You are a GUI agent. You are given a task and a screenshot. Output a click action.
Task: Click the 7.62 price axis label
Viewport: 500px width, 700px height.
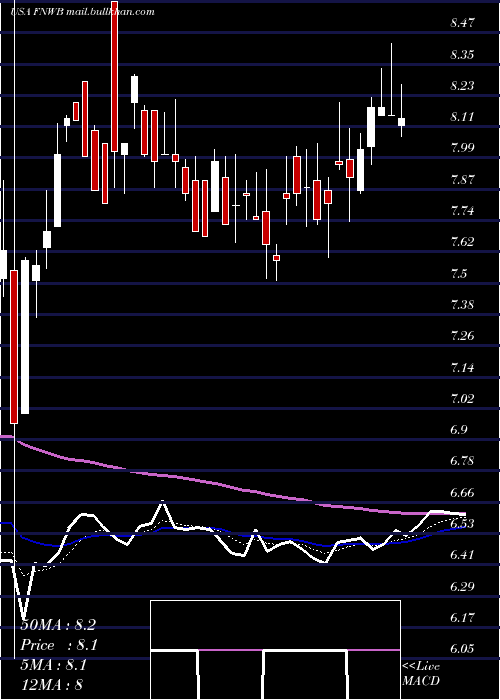(462, 242)
